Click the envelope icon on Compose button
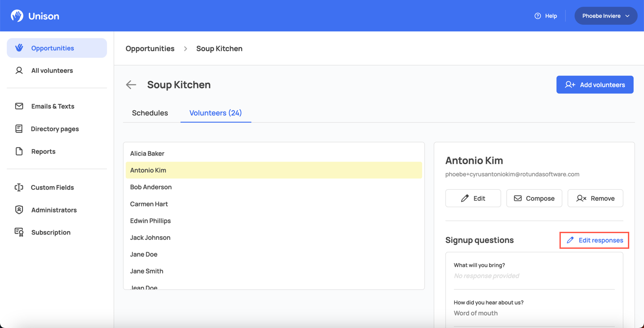Image resolution: width=644 pixels, height=328 pixels. coord(517,198)
